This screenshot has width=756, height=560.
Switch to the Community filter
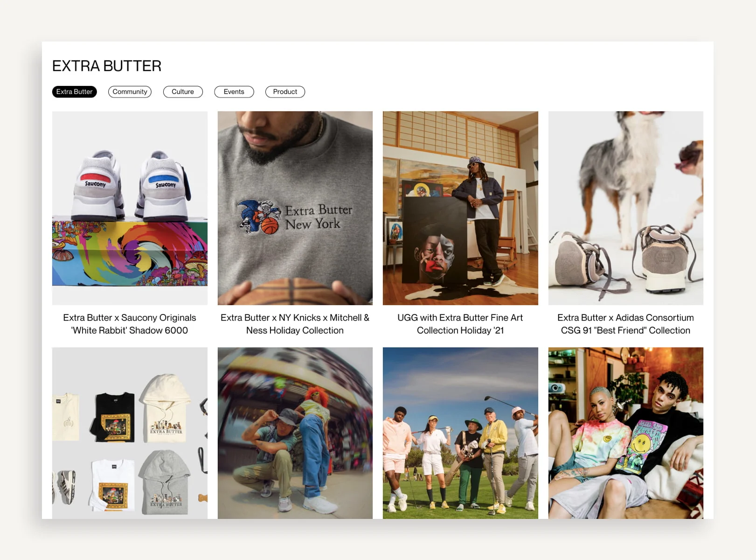click(x=130, y=92)
